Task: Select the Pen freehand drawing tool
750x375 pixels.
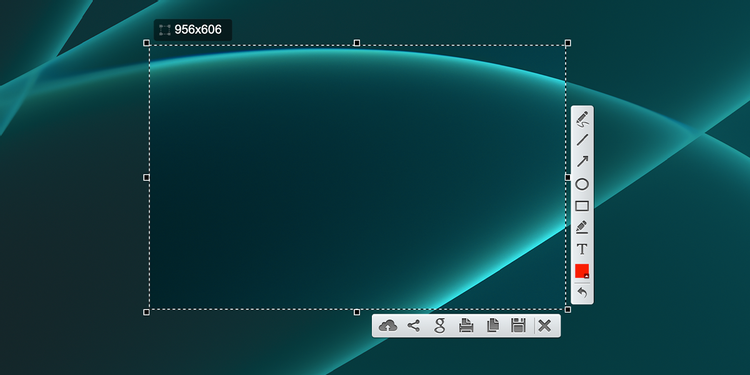Action: pyautogui.click(x=582, y=119)
